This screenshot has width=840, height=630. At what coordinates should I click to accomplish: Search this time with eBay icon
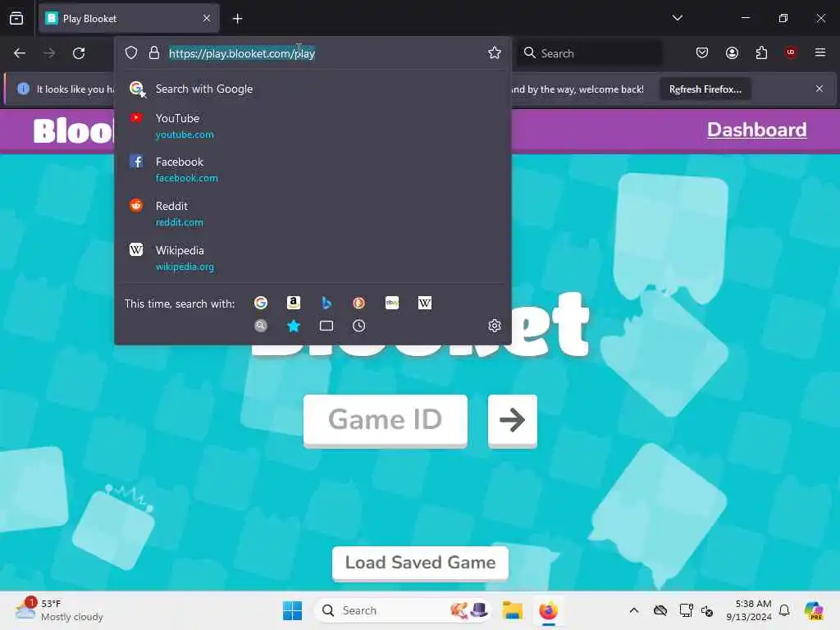point(392,304)
